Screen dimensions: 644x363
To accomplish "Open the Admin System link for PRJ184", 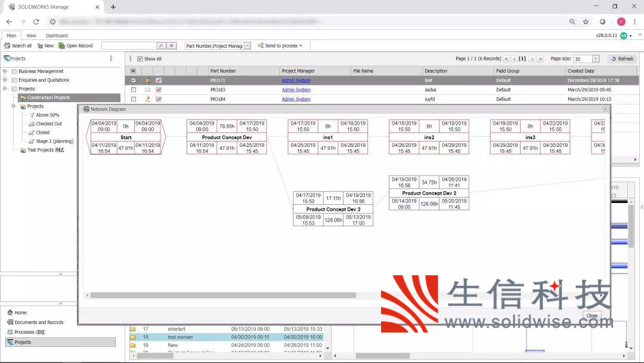I will coord(296,99).
